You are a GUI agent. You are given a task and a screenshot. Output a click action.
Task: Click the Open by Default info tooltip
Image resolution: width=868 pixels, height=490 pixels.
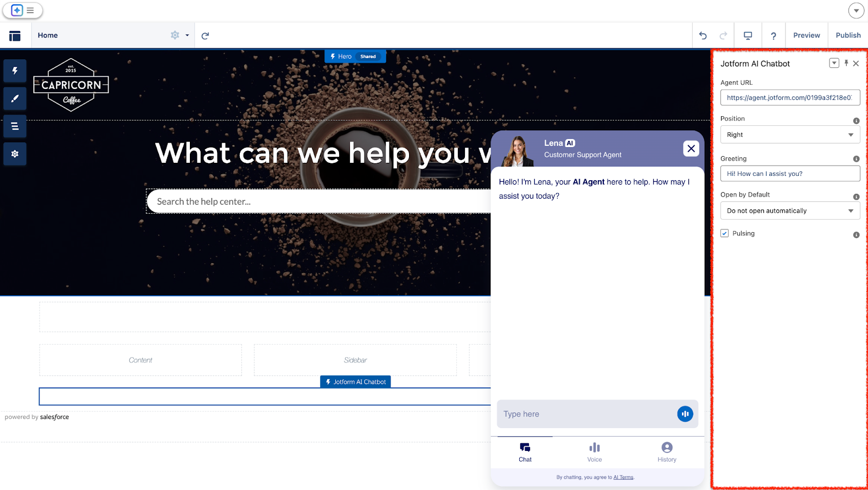pos(856,196)
